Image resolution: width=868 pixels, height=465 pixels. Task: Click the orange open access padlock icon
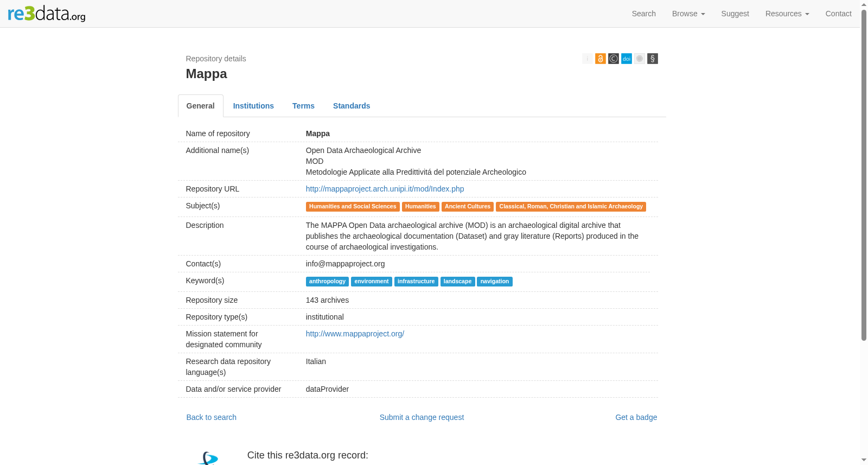pyautogui.click(x=601, y=59)
